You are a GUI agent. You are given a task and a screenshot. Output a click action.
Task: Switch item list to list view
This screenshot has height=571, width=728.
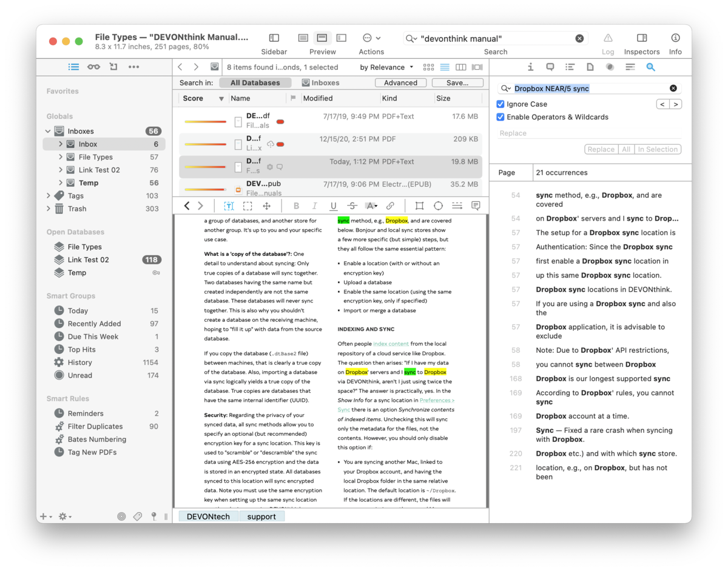coord(445,67)
